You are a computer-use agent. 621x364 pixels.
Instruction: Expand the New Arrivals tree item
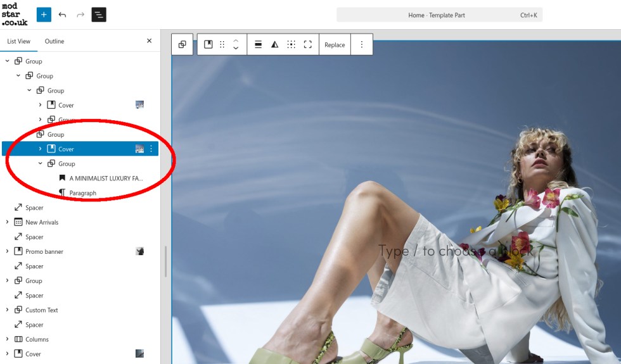tap(7, 222)
